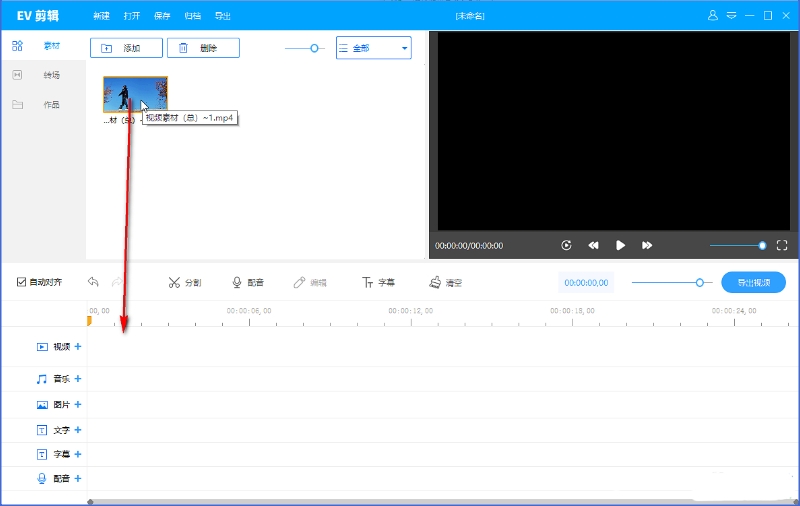
Task: Select the video clip thumbnail
Action: (135, 94)
